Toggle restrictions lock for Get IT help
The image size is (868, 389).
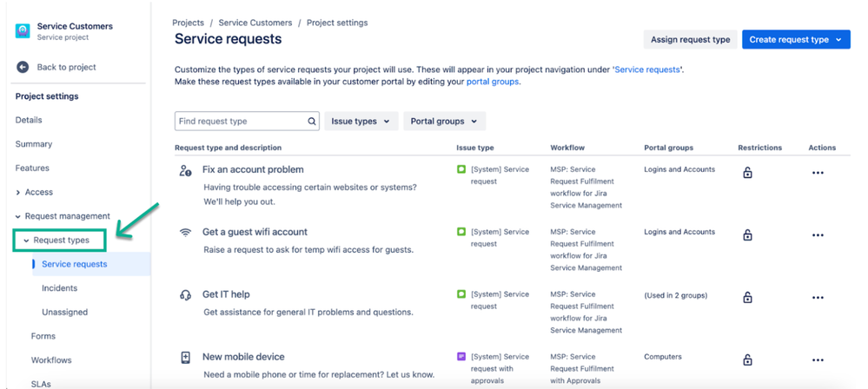click(x=747, y=298)
